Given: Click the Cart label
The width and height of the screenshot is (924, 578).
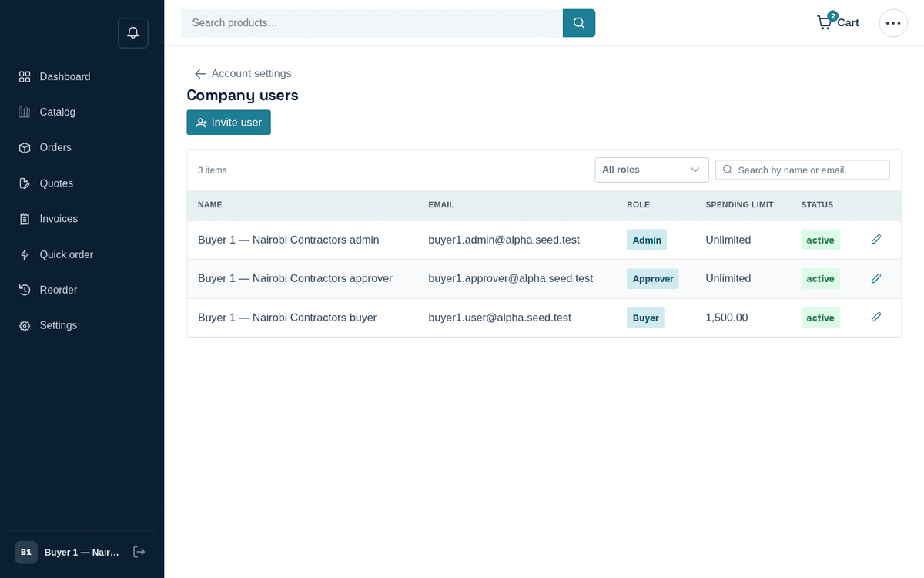Looking at the screenshot, I should [848, 23].
